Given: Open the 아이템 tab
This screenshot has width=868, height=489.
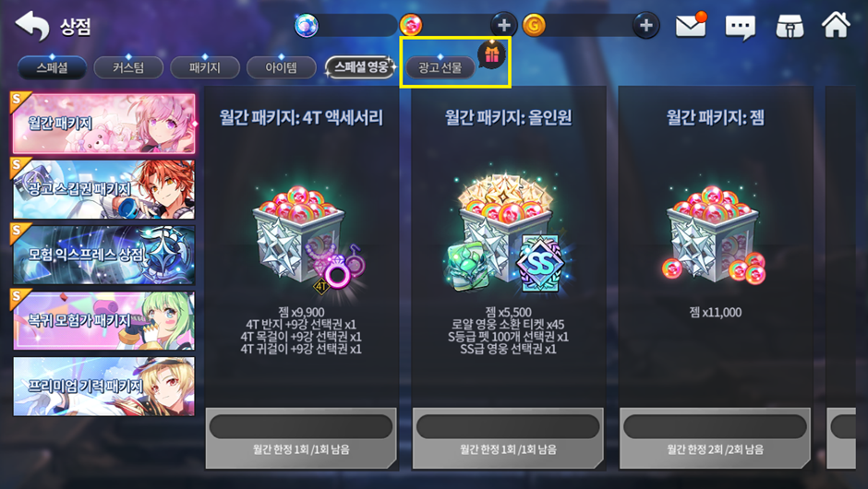Looking at the screenshot, I should tap(282, 67).
